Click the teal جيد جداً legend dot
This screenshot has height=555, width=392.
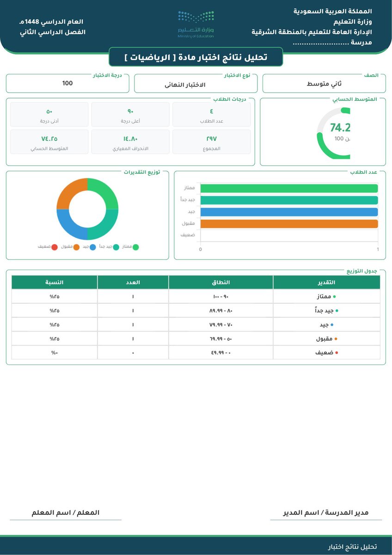point(116,247)
